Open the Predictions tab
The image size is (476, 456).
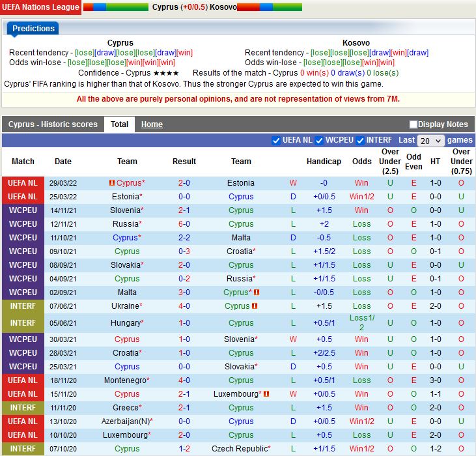coord(33,29)
